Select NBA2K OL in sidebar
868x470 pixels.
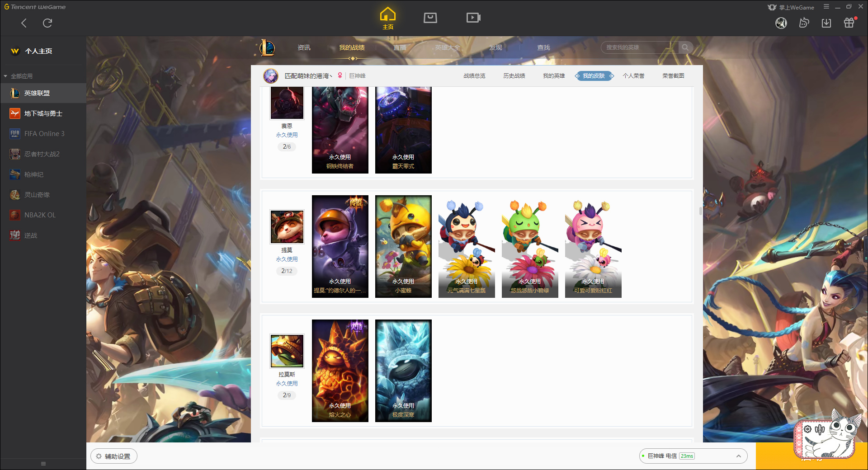tap(43, 215)
